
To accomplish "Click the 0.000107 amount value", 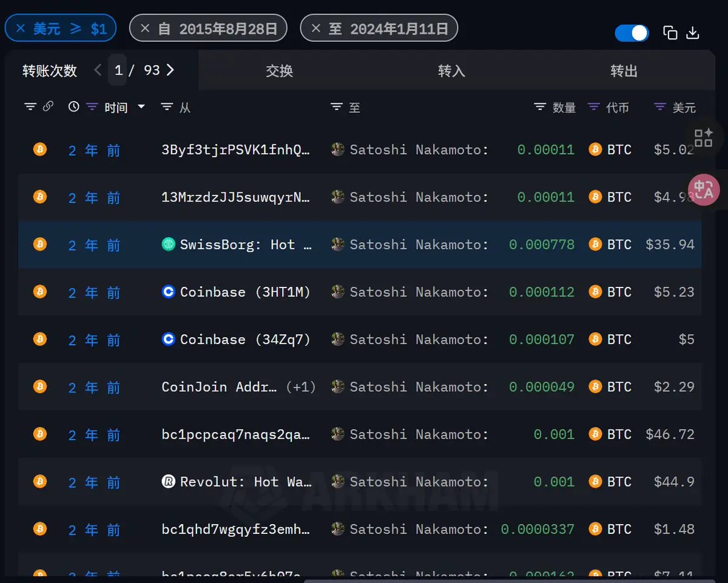I will 542,339.
